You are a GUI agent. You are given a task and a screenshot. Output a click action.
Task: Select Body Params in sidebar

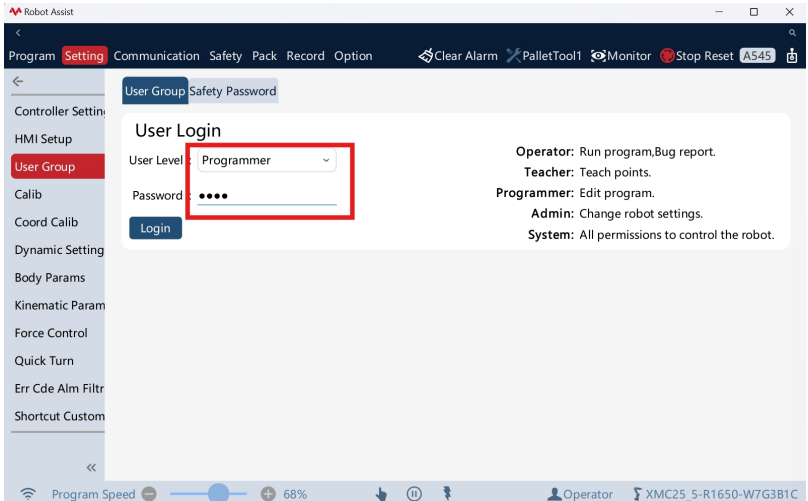(58, 278)
